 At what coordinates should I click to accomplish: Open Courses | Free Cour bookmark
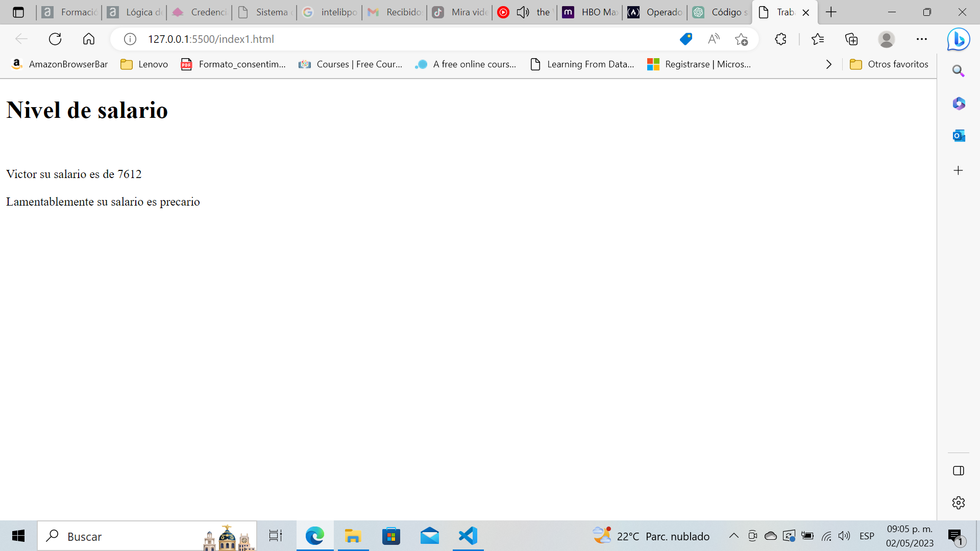pos(351,64)
